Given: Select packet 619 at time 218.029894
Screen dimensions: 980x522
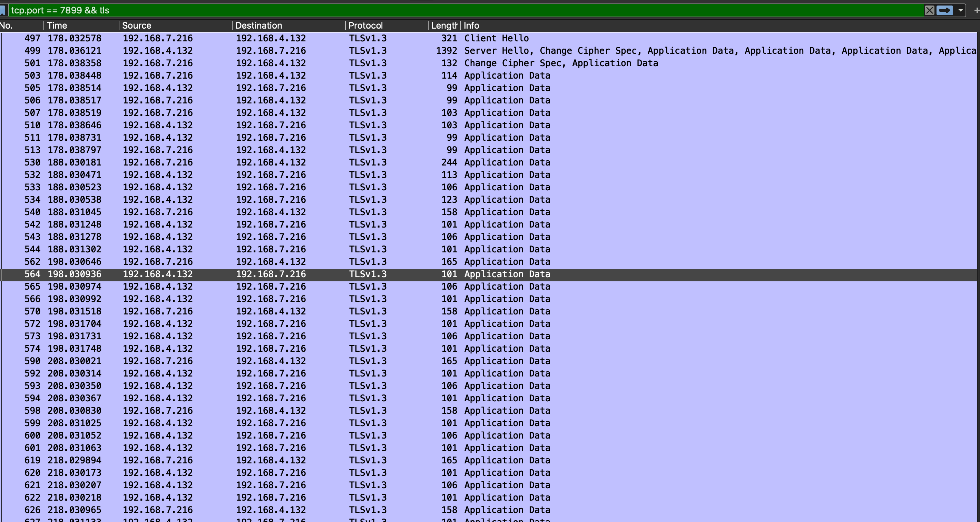Looking at the screenshot, I should point(489,460).
